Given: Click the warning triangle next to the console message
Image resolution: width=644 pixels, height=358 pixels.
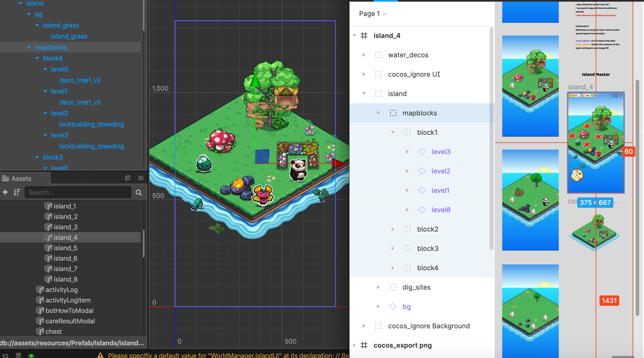Looking at the screenshot, I should 101,355.
